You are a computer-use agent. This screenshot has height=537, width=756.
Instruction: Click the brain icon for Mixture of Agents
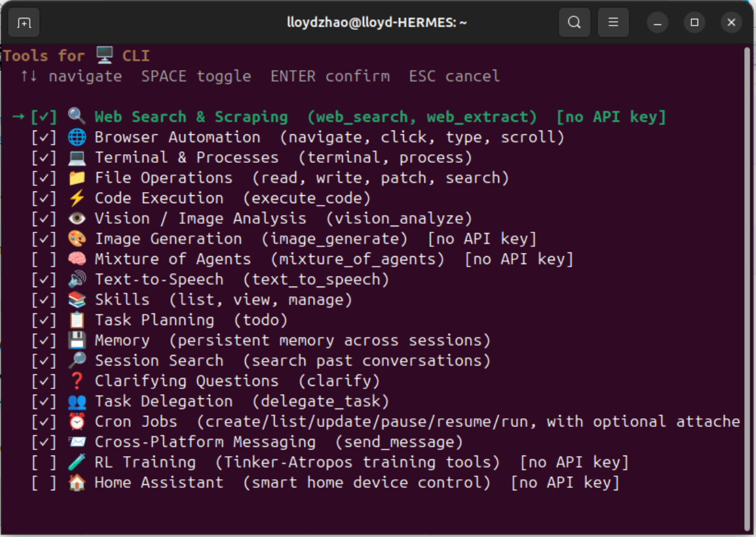[76, 259]
